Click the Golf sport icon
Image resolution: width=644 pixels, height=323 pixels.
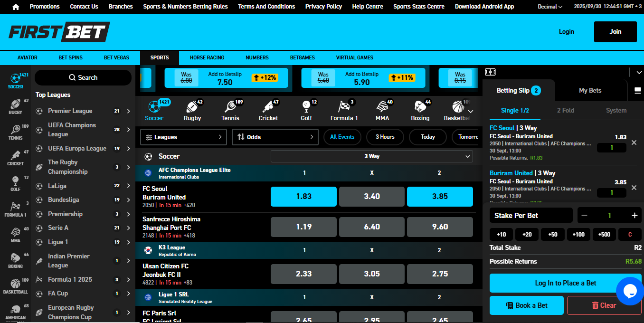306,110
